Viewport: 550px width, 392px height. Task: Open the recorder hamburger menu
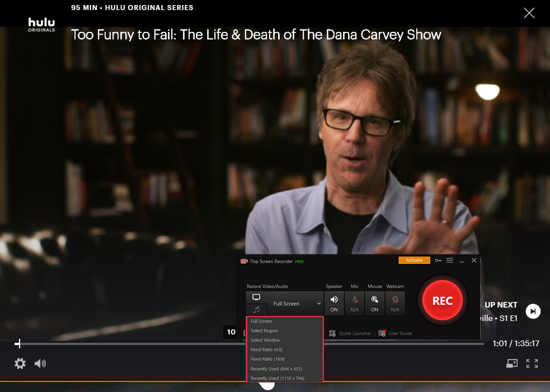[450, 261]
